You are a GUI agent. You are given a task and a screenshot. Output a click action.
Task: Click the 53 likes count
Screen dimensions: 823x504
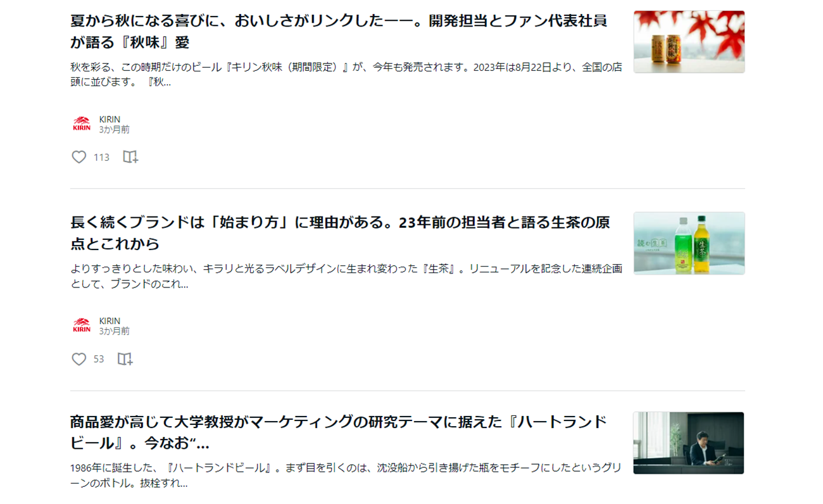99,359
